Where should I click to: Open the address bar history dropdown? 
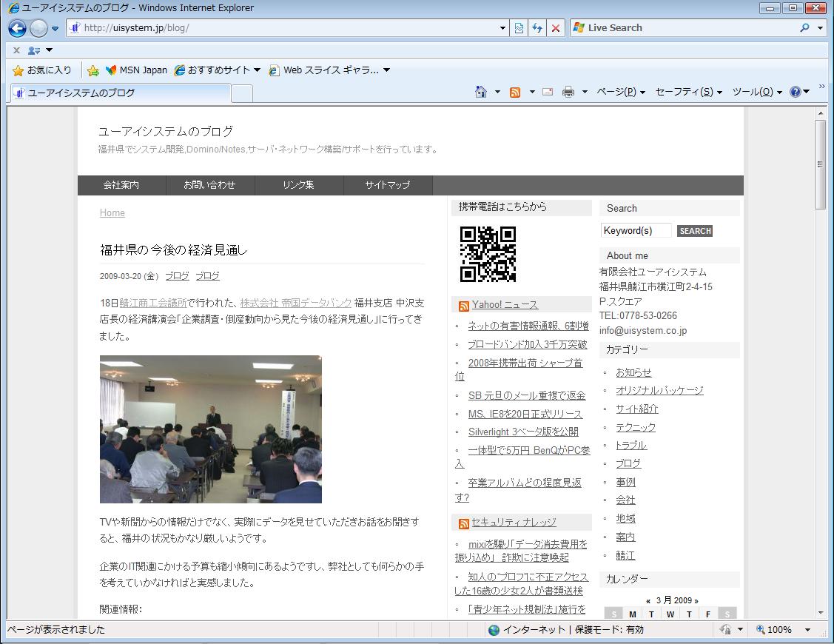point(502,28)
